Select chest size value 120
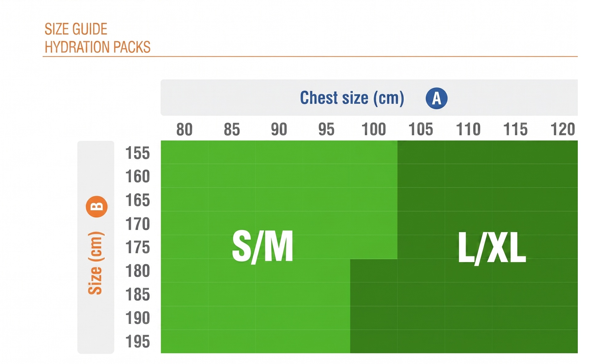Viewport: 615px width, 364px height. tap(562, 129)
